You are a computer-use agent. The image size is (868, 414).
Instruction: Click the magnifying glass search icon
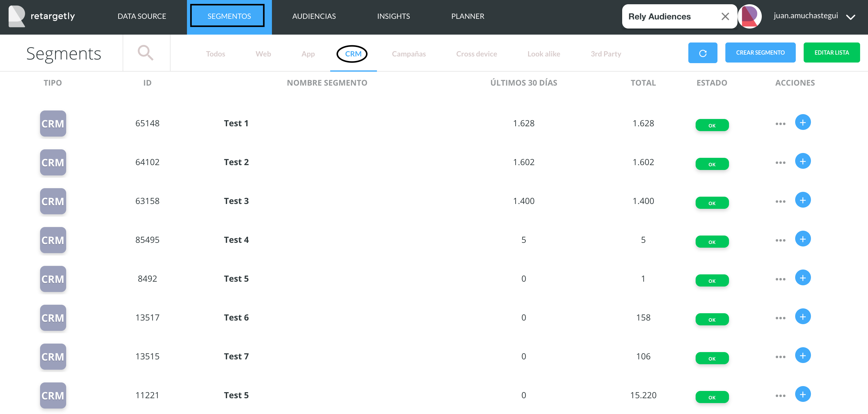pos(146,53)
